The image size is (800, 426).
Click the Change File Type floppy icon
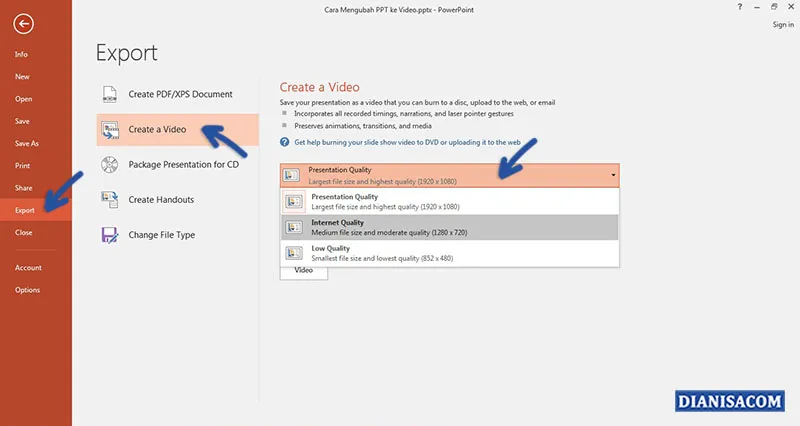point(110,235)
